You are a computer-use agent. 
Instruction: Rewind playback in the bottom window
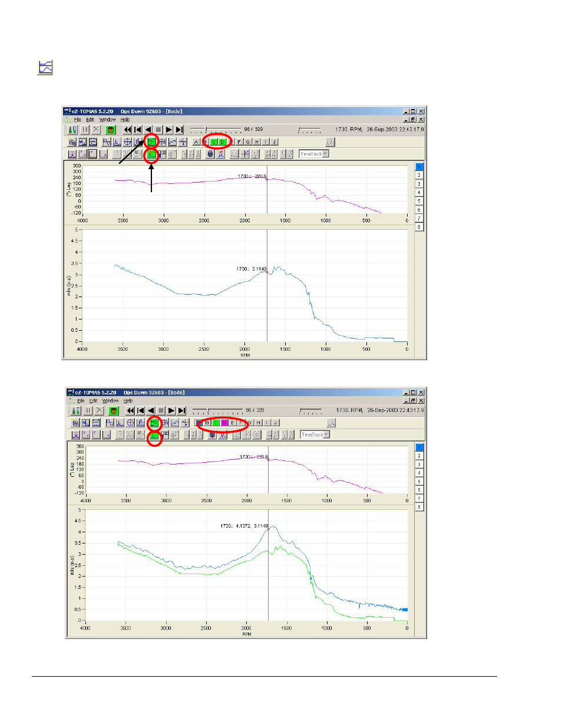(x=130, y=410)
